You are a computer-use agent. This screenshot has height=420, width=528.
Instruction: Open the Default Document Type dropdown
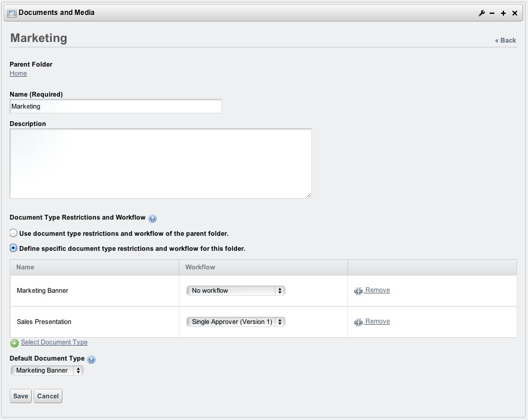click(x=47, y=370)
